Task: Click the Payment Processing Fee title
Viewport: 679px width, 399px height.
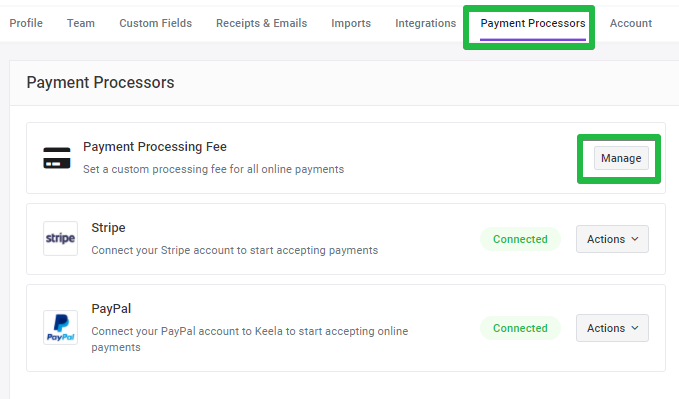Action: (155, 146)
